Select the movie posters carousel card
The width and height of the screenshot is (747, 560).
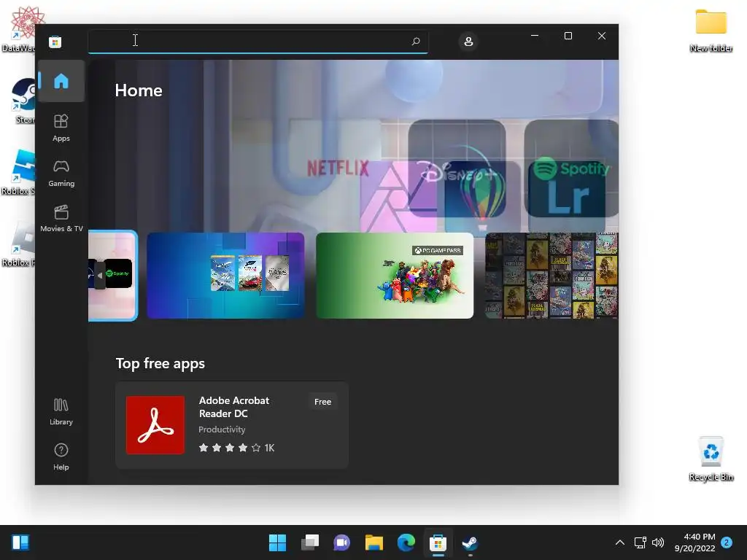[x=551, y=275]
